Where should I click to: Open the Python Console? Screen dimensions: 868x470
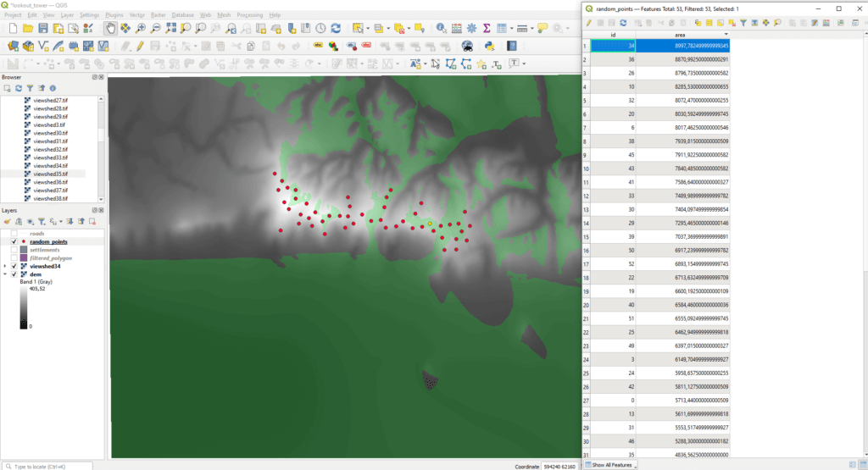click(x=489, y=46)
